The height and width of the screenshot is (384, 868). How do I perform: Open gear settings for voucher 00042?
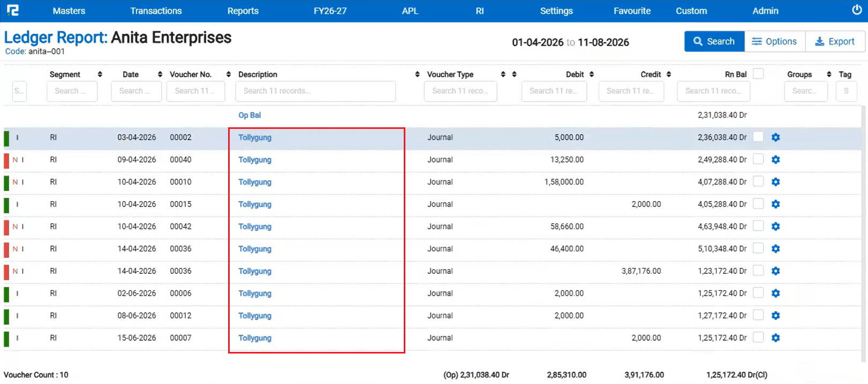click(x=775, y=226)
